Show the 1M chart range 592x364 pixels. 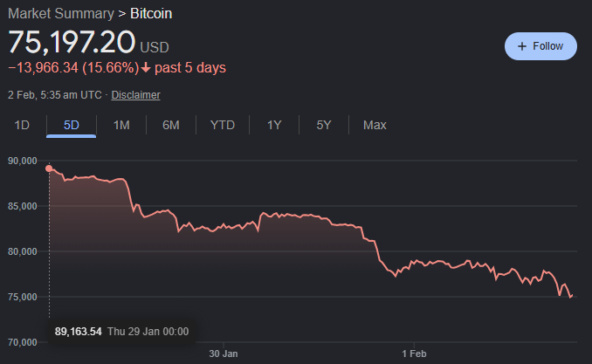[x=121, y=125]
